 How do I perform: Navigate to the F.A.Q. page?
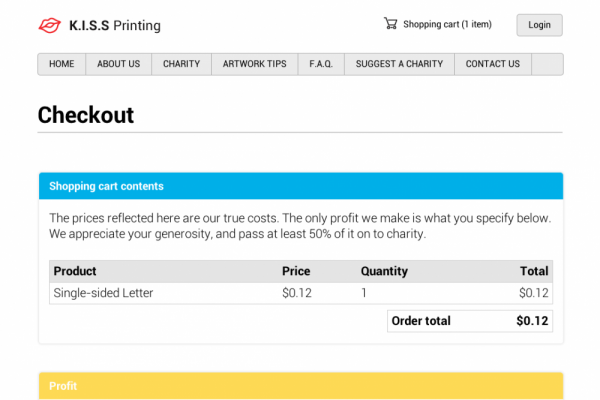pos(321,64)
